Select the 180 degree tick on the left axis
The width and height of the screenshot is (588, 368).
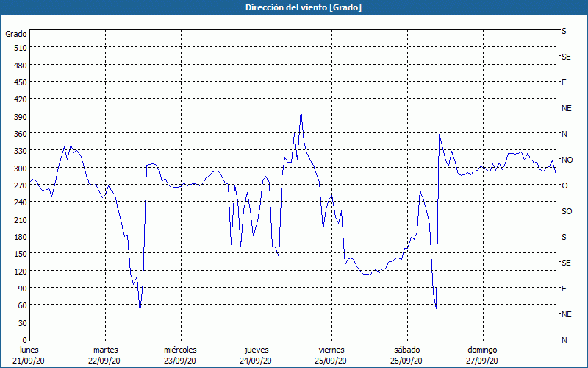[21, 237]
